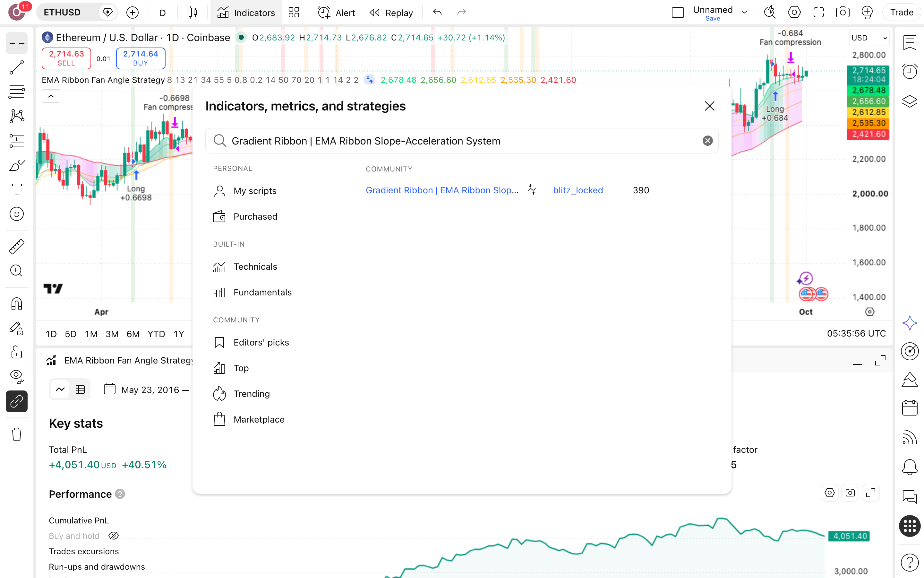The image size is (924, 578).
Task: Toggle magnet mode for drawings
Action: [x=16, y=303]
